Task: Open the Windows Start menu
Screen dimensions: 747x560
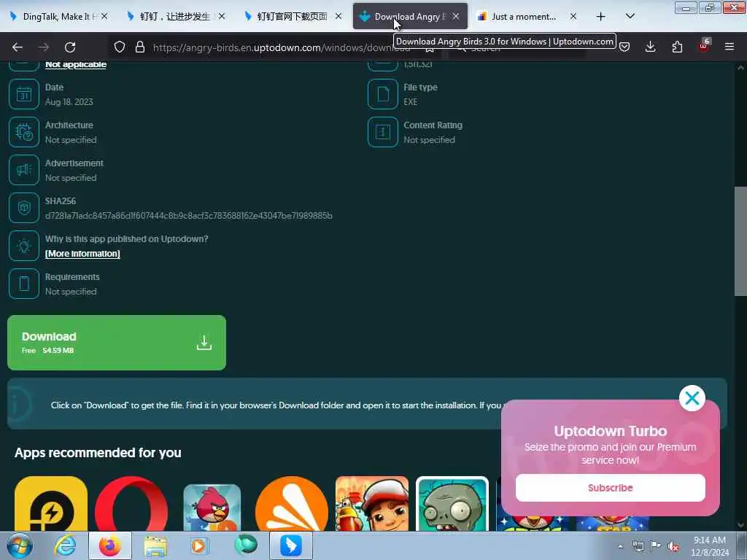Action: point(20,545)
